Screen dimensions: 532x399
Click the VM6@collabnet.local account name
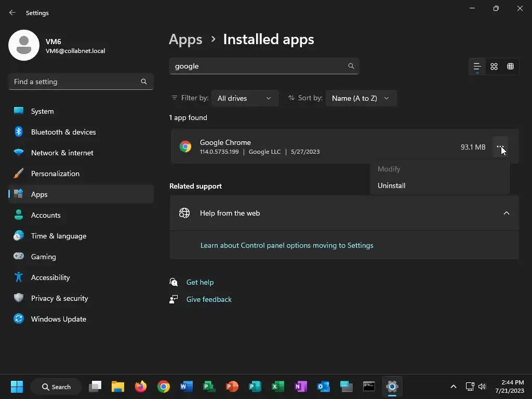[75, 51]
